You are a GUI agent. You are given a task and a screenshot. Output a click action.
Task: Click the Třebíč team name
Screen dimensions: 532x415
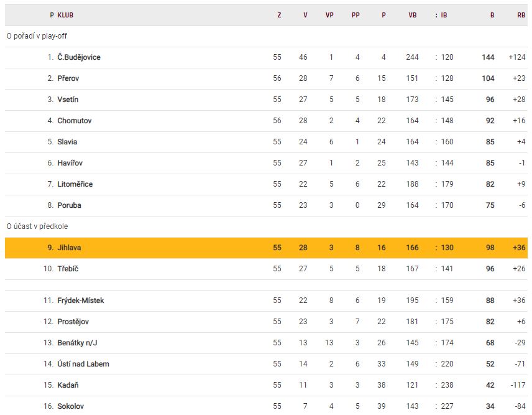pos(68,269)
